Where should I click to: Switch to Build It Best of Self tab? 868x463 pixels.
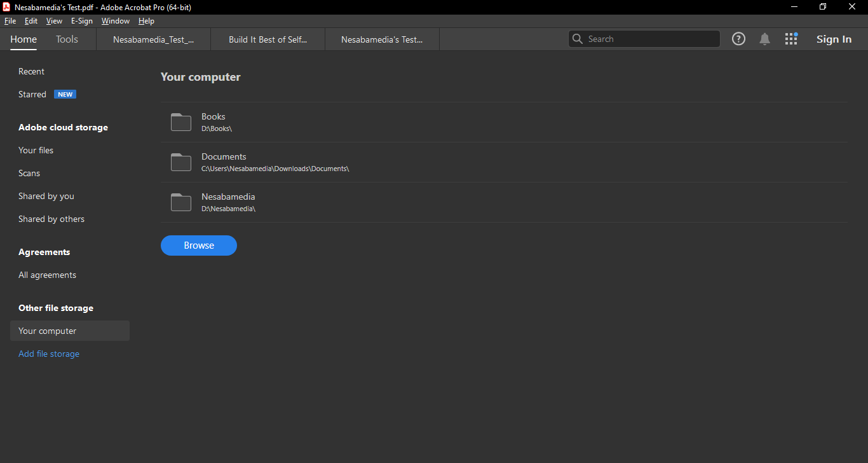tap(268, 39)
